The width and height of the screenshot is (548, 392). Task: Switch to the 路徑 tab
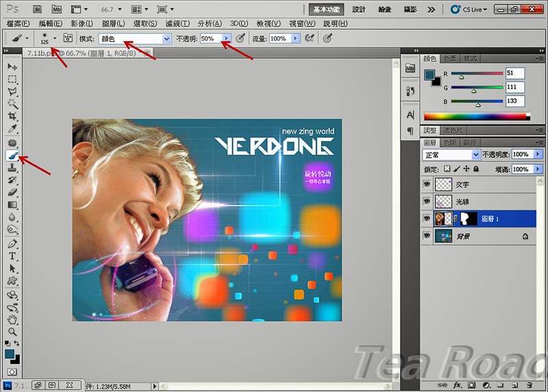[469, 143]
